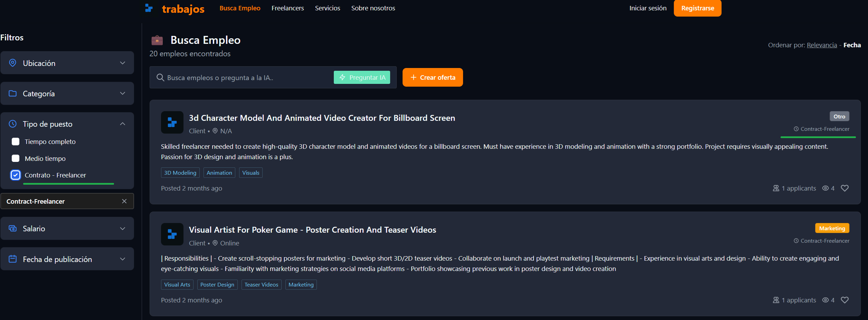Click the trabajos logo icon in header
Screen dimensions: 868x320
point(149,8)
